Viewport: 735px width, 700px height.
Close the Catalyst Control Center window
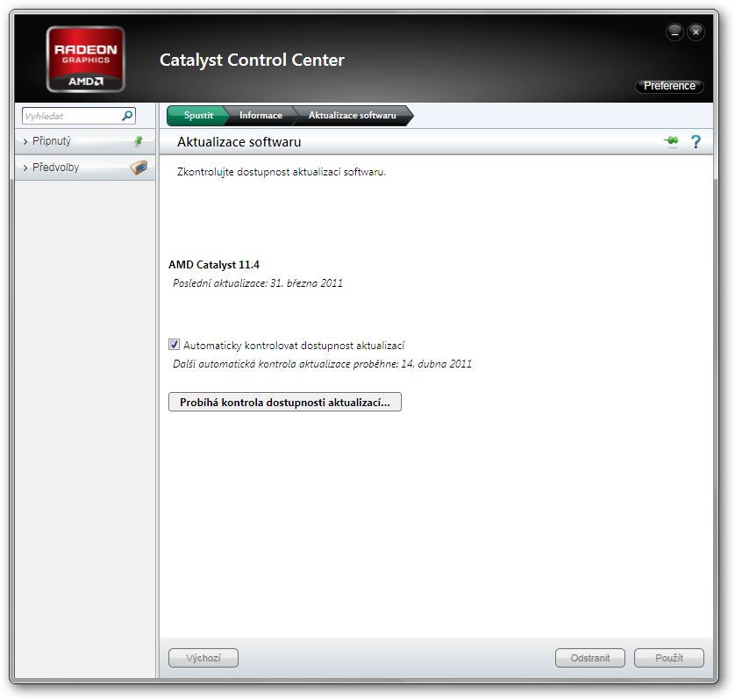(x=696, y=32)
